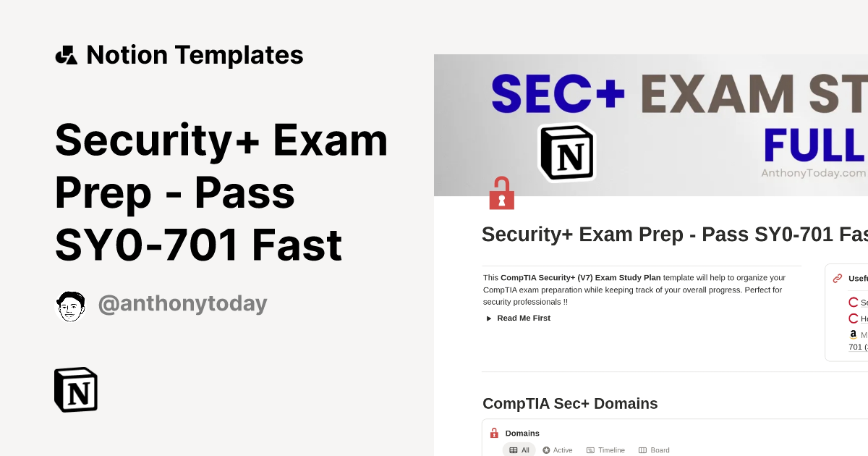Viewport: 868px width, 456px height.
Task: Click the Security+ Exam Prep page title
Action: pyautogui.click(x=222, y=192)
